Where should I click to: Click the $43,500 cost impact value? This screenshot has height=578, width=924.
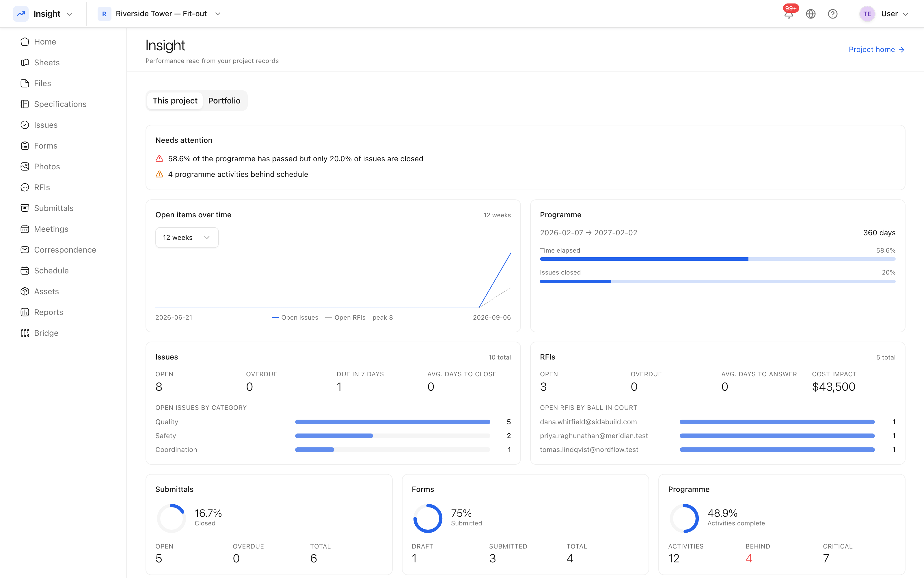pos(834,387)
